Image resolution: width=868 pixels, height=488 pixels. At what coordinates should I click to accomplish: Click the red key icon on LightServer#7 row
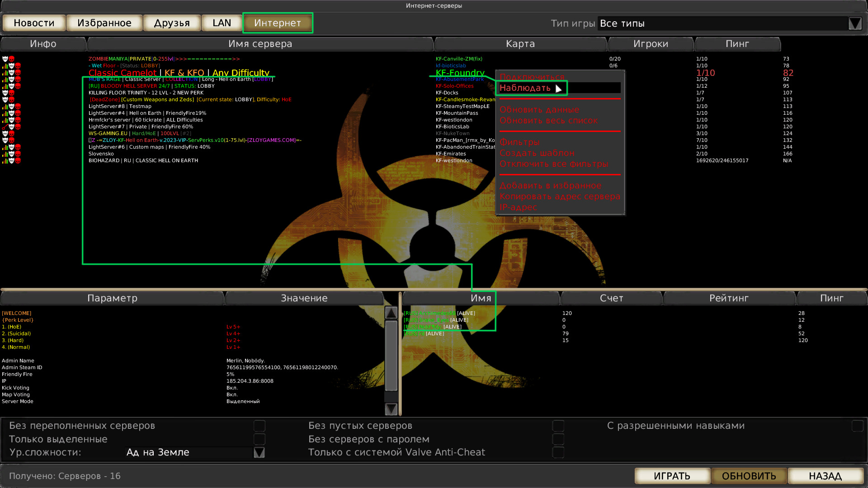point(5,127)
